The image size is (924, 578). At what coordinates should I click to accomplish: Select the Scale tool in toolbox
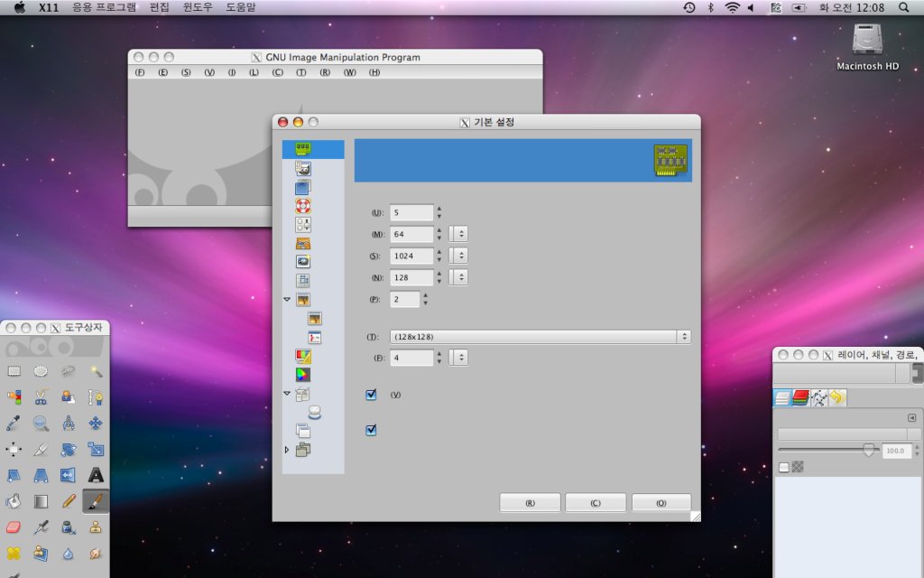[96, 449]
